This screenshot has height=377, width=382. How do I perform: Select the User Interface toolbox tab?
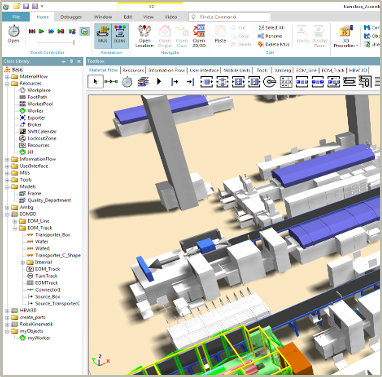[204, 70]
